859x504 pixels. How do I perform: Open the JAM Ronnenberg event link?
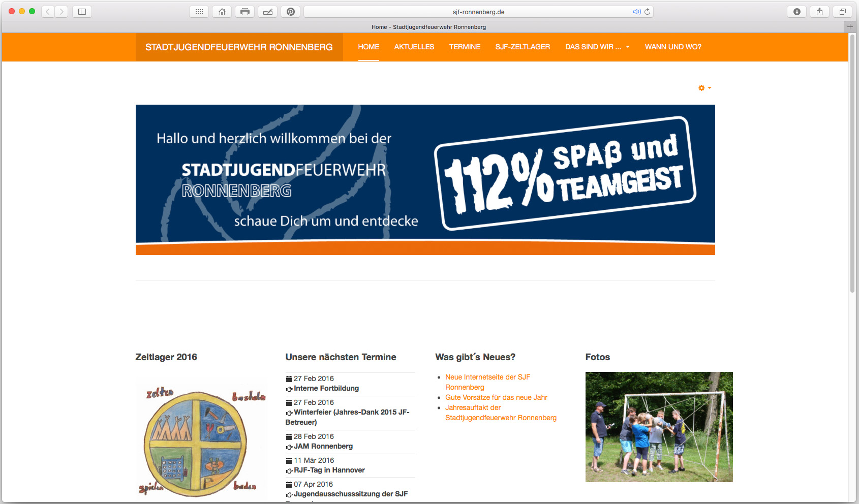323,446
